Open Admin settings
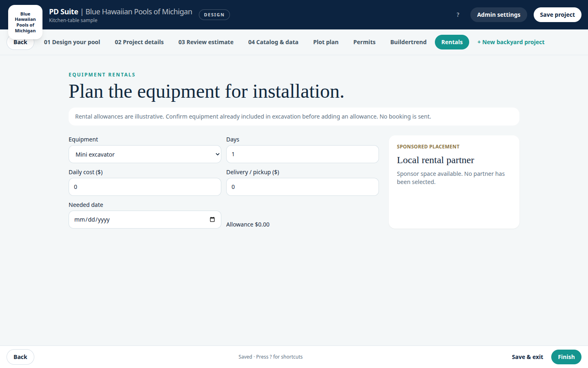 click(x=499, y=15)
